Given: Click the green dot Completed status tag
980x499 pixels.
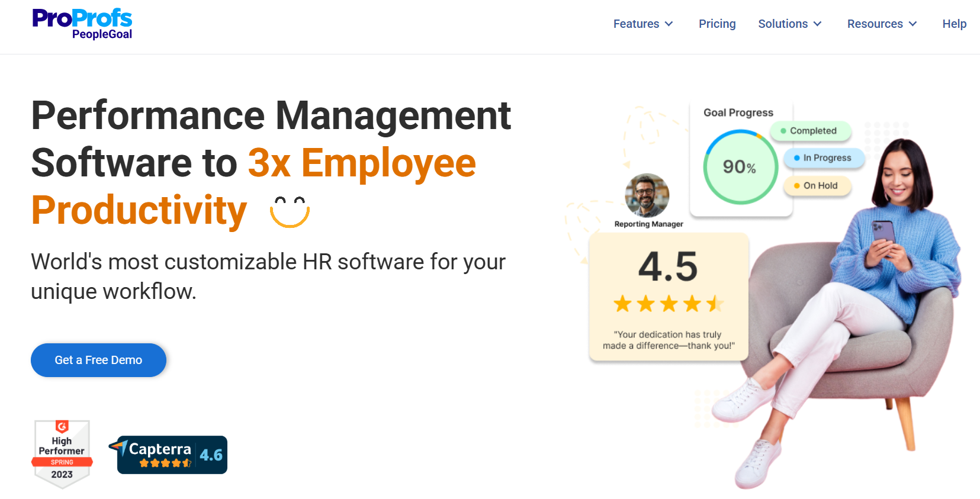Looking at the screenshot, I should (809, 131).
